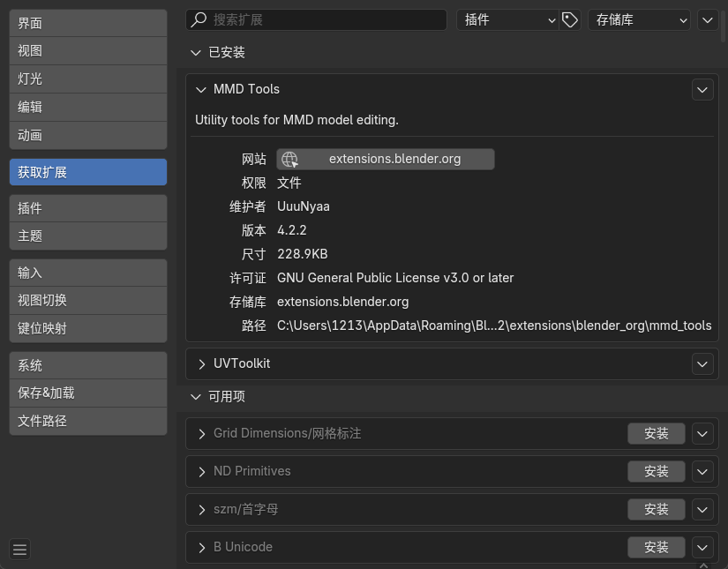Expand the UVToolkit extension entry

(x=202, y=363)
